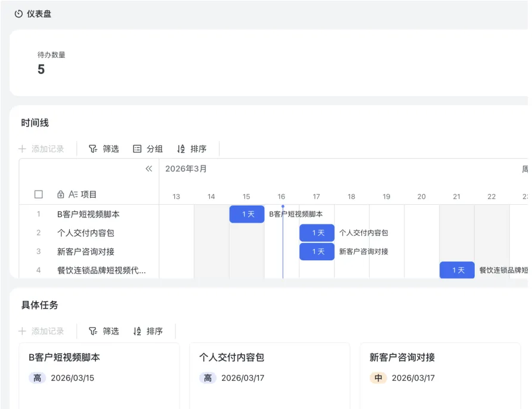The image size is (532, 409).
Task: Open 筛选 filter in the 具体任务 section
Action: click(x=104, y=331)
